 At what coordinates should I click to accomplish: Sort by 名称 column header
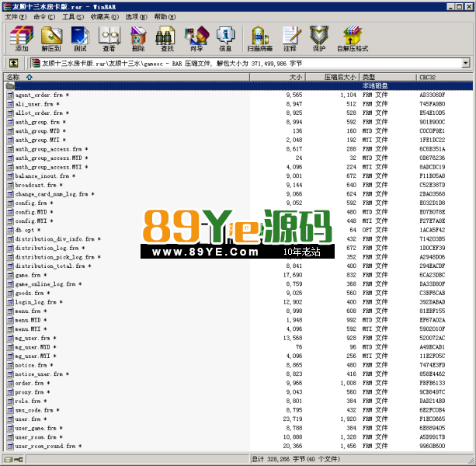point(14,77)
